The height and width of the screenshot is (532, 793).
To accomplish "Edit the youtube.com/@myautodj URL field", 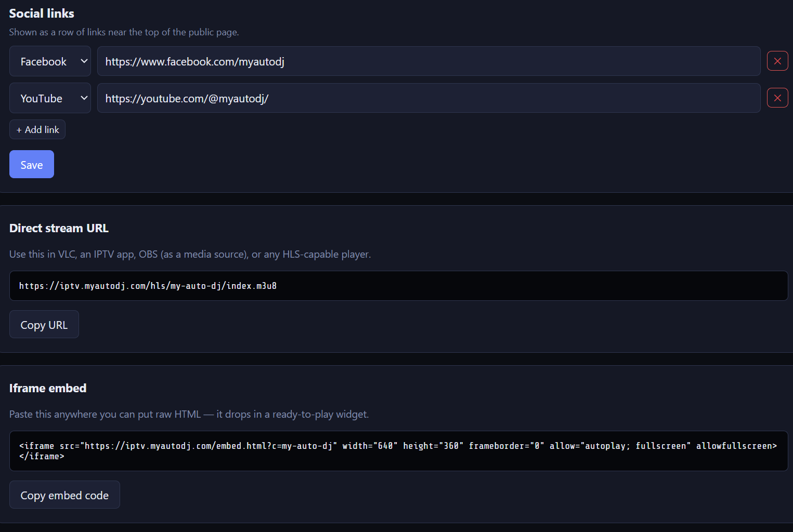I will [428, 98].
